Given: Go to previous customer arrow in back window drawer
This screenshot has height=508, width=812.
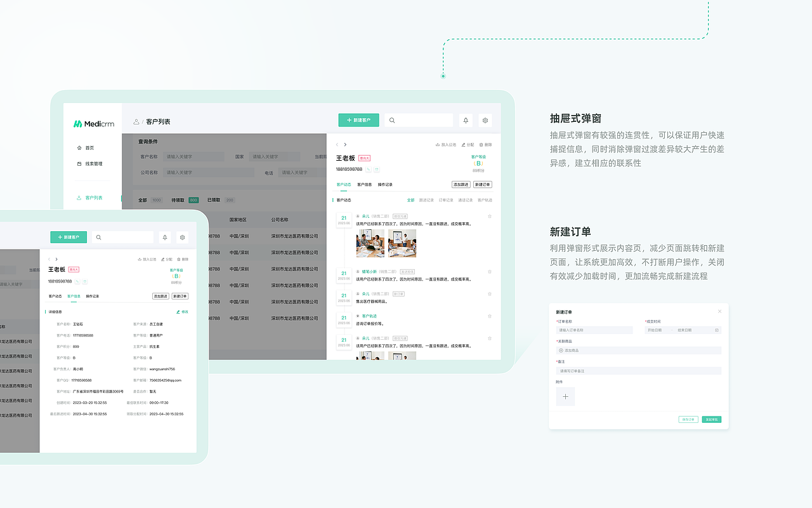Looking at the screenshot, I should coord(337,145).
